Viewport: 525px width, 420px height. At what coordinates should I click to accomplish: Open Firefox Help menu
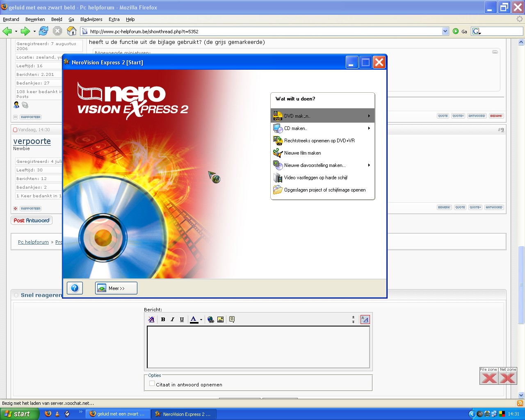point(130,19)
